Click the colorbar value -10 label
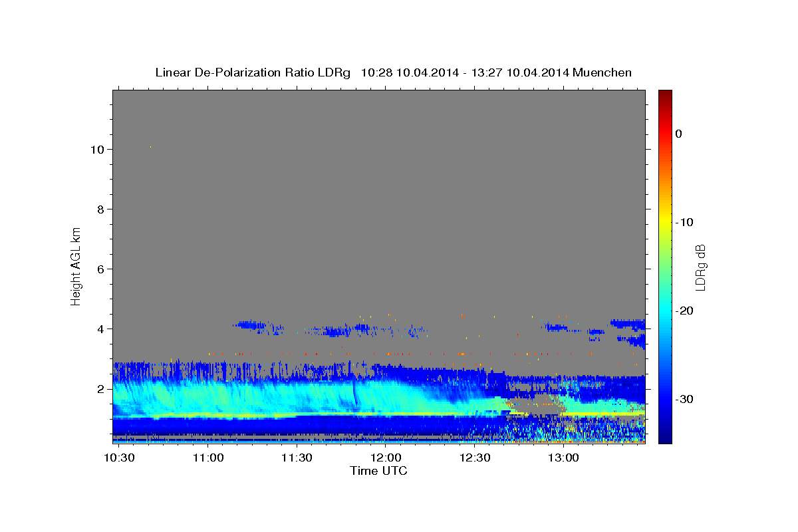 click(x=684, y=222)
